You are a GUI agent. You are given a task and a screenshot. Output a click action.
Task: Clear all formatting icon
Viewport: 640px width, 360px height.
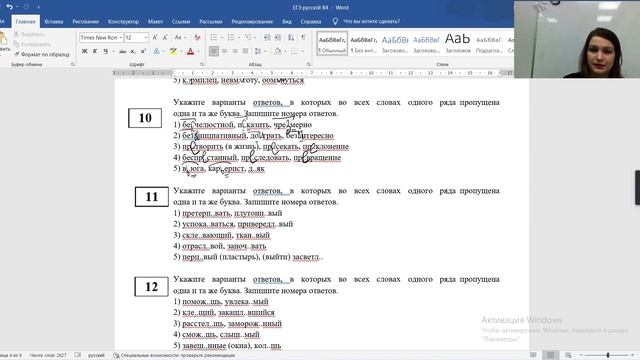[197, 38]
